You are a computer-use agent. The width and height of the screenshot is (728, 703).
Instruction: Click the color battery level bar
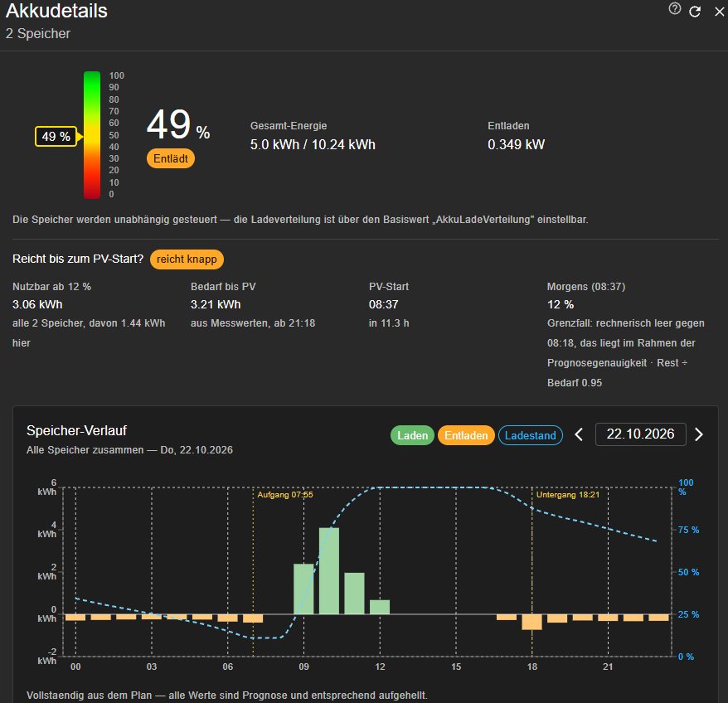92,135
